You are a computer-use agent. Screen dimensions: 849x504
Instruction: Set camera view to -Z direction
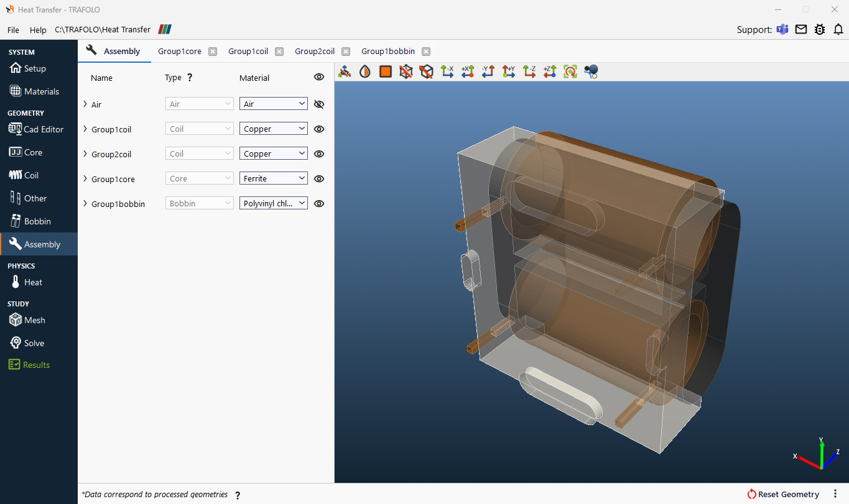(529, 71)
